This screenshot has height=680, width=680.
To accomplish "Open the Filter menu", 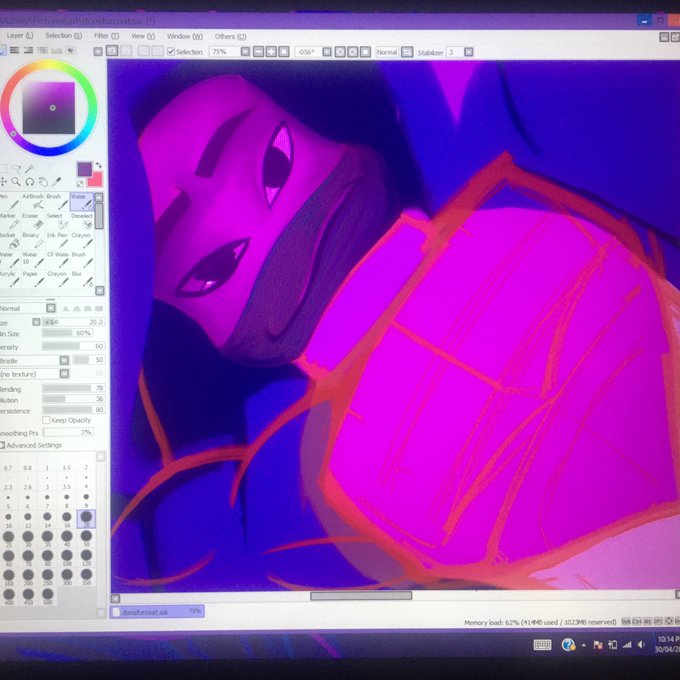I will coord(106,36).
